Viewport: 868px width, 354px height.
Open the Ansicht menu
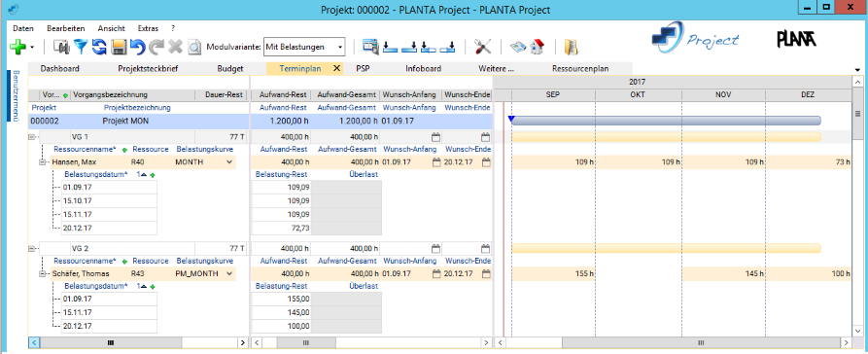(x=111, y=28)
